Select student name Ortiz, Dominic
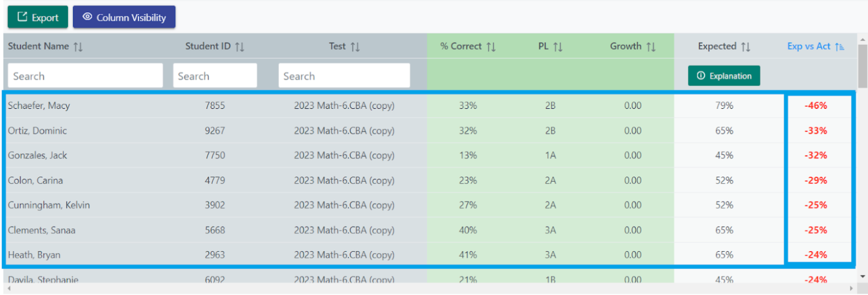This screenshot has width=868, height=295. coord(37,131)
